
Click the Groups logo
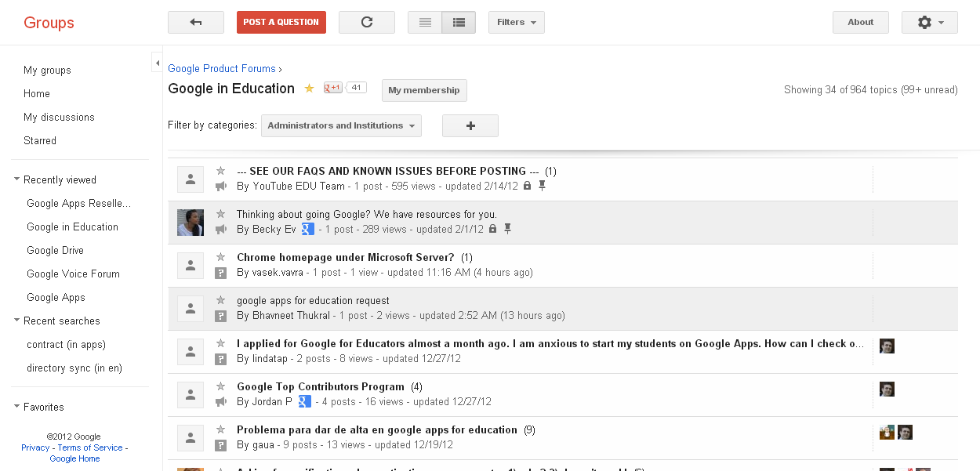[x=49, y=23]
